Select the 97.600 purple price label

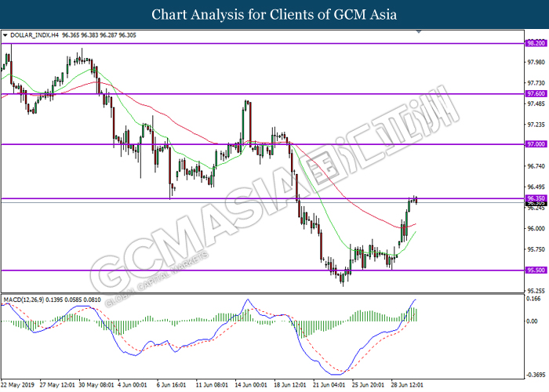click(536, 93)
